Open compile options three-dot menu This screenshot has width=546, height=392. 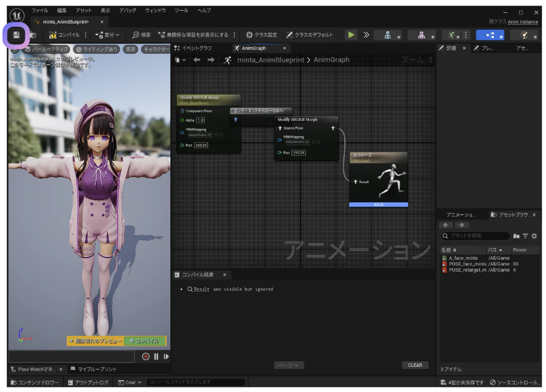[86, 35]
